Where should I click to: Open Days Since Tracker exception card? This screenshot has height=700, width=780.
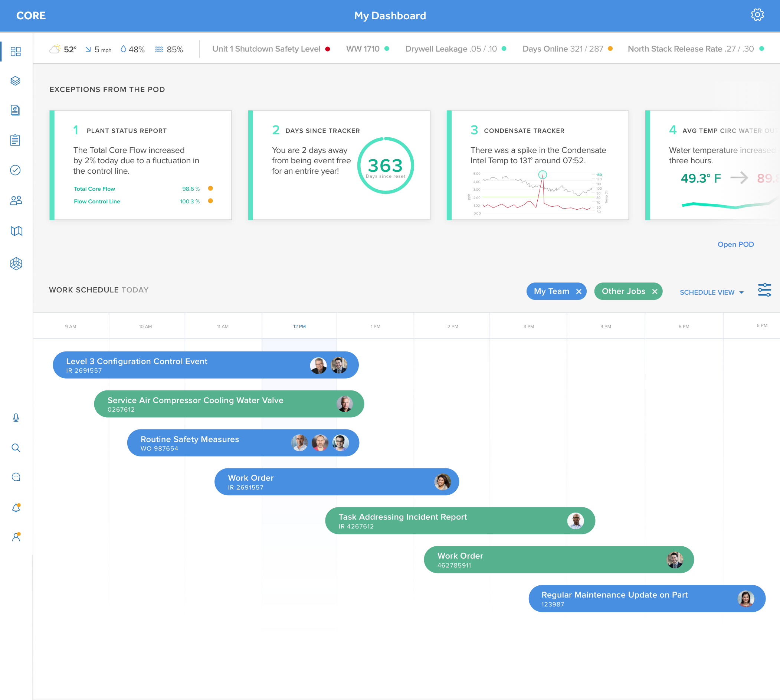[339, 165]
